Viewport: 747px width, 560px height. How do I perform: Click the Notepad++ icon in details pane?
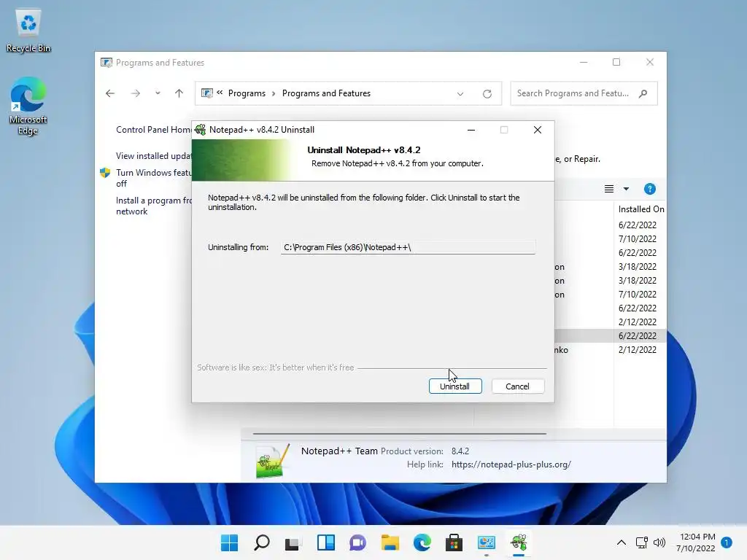(x=273, y=461)
